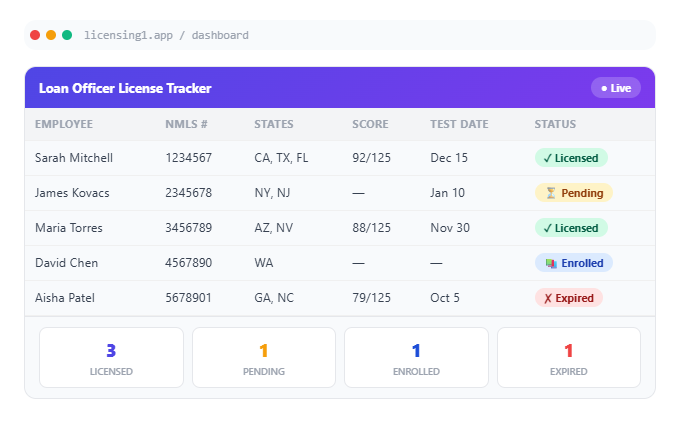Click the checkmark in Sarah Mitchell's badge

point(548,158)
